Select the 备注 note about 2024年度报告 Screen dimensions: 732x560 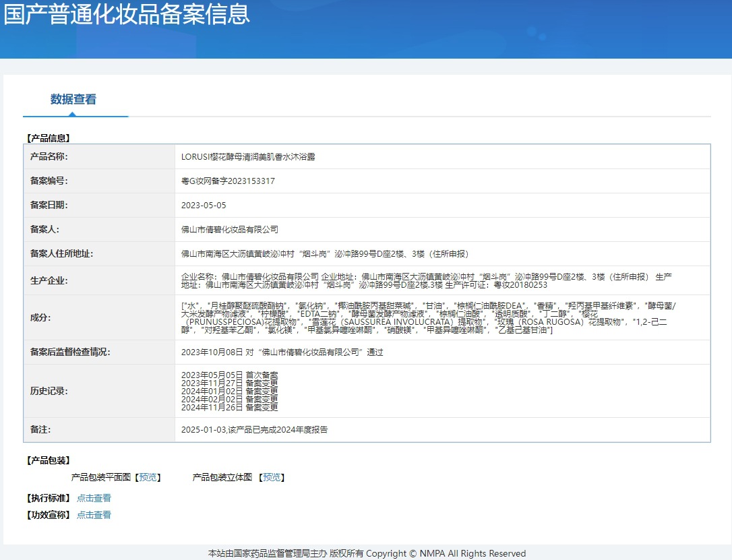click(x=254, y=430)
